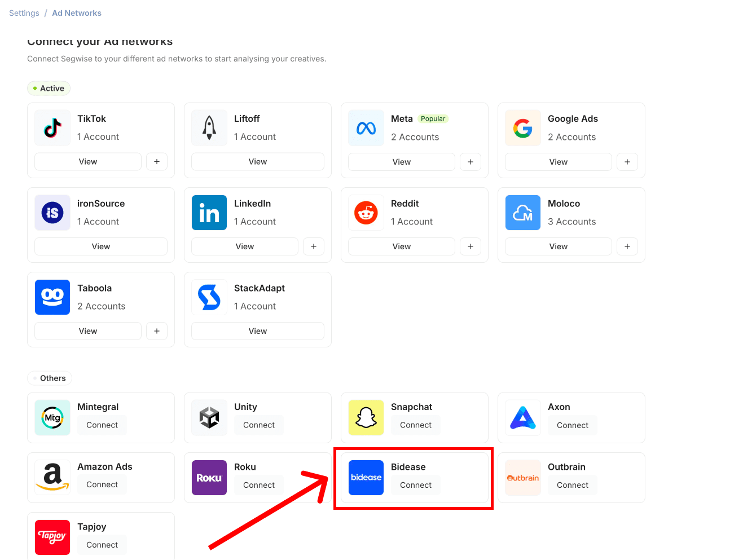Click the Google Ads logo
743x560 pixels.
click(523, 128)
